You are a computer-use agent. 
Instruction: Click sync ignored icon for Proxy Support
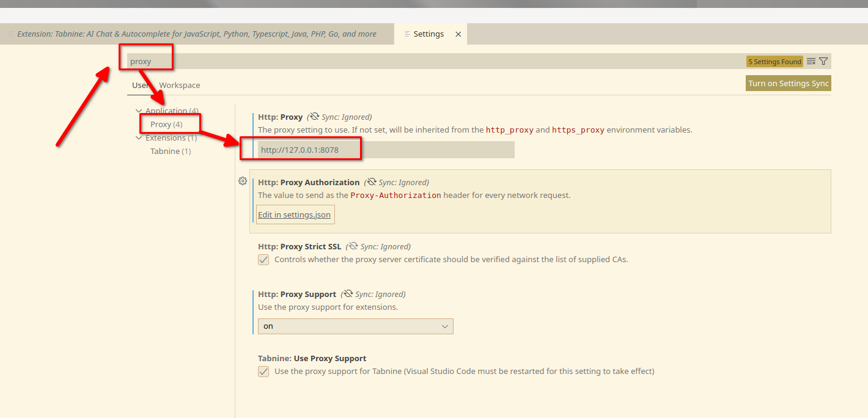348,294
